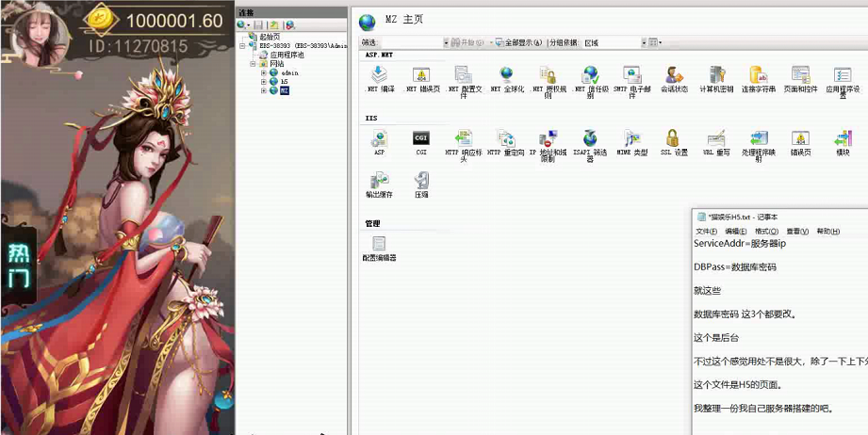
Task: Open the 压缩 compression icon
Action: click(x=421, y=181)
